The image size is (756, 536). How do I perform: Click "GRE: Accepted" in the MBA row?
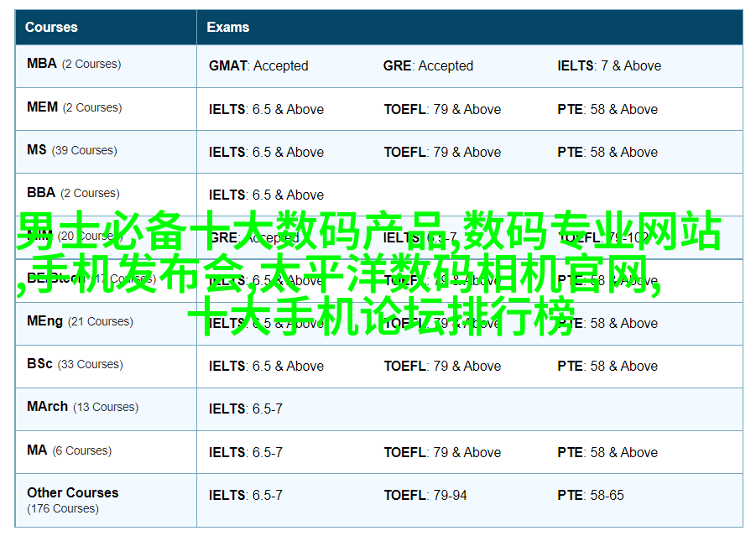[428, 65]
